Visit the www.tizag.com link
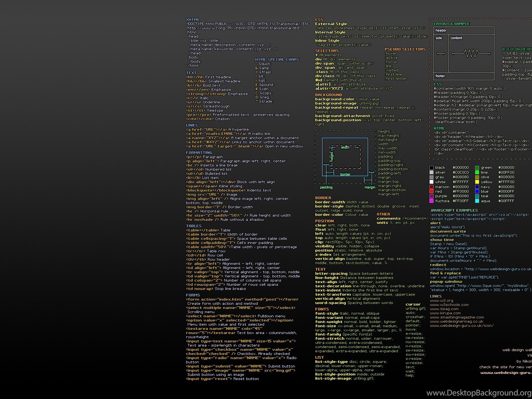The width and height of the screenshot is (532, 399). point(444,309)
